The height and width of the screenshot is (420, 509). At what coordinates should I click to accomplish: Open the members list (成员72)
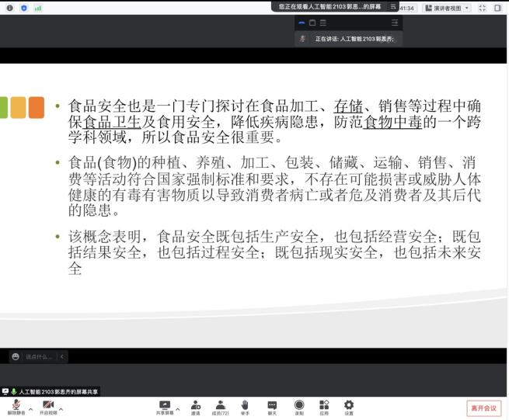221,407
